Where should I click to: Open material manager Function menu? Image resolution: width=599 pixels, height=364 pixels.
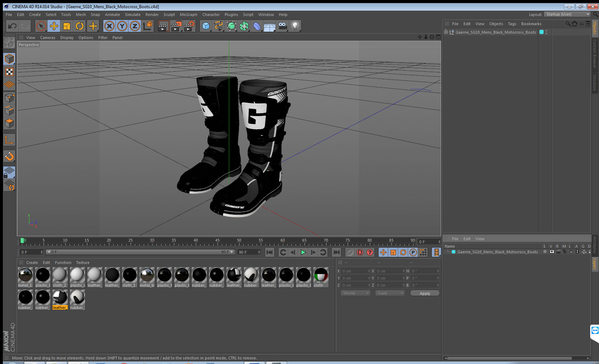(63, 263)
